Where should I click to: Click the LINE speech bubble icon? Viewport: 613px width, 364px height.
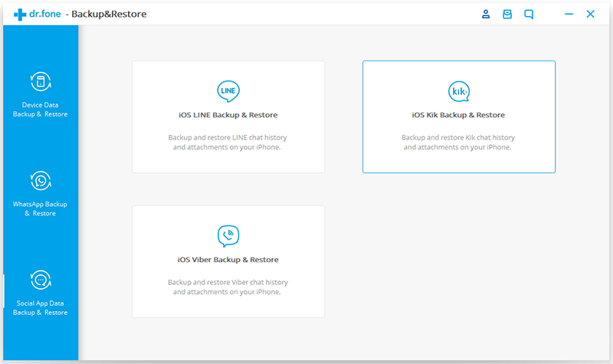click(228, 91)
